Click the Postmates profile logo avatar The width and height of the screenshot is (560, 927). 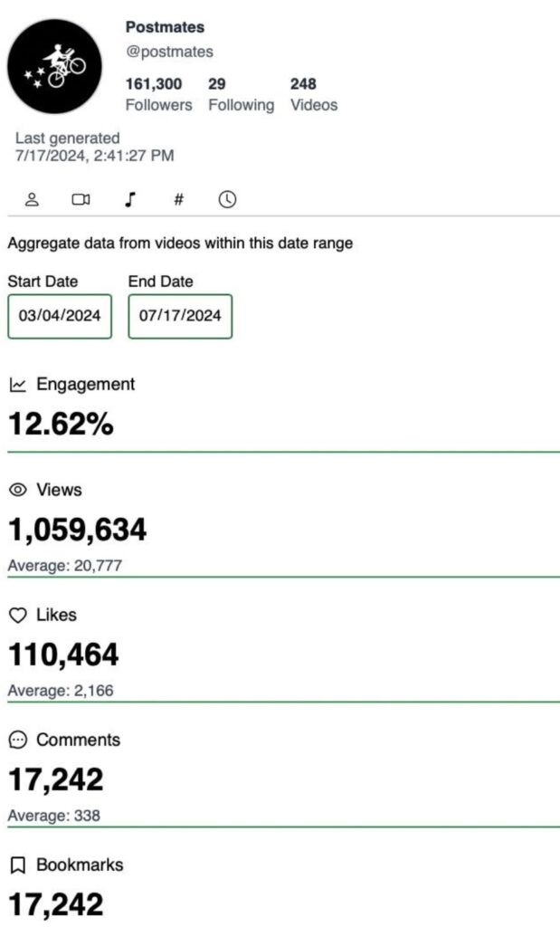(x=54, y=66)
